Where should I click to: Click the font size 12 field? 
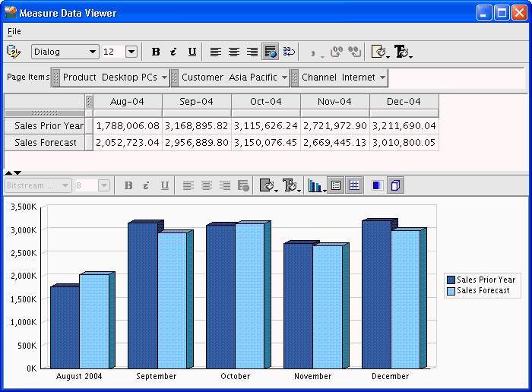pyautogui.click(x=113, y=52)
